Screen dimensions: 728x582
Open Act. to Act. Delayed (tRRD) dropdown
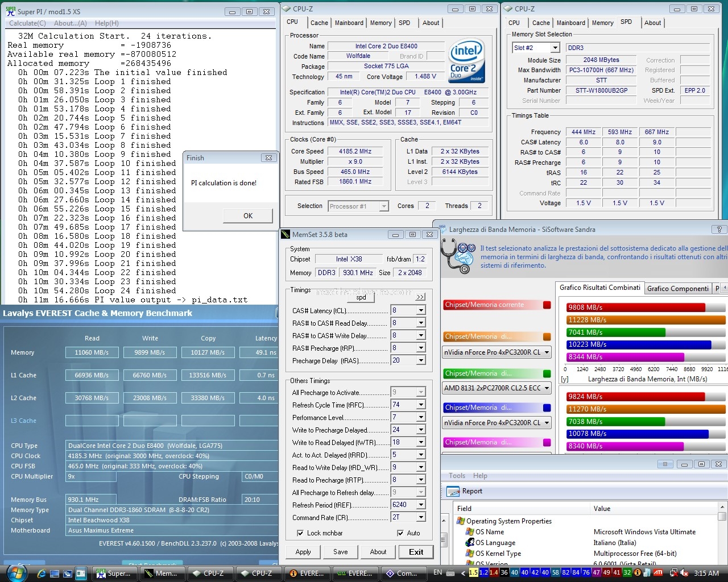tap(421, 455)
